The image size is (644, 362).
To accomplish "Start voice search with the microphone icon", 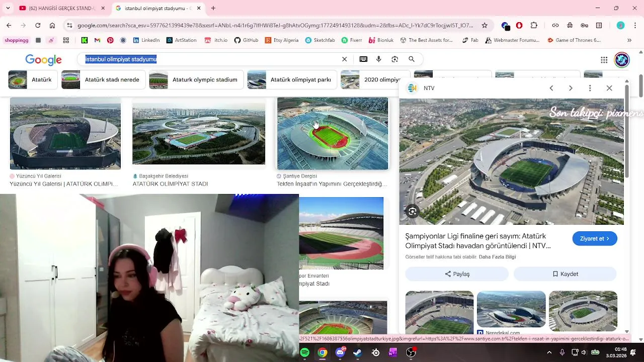I will tap(379, 59).
